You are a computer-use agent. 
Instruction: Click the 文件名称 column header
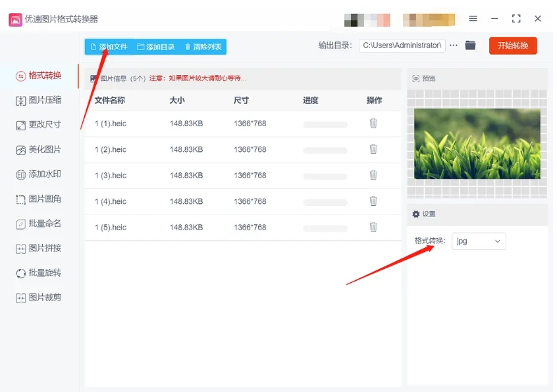pos(110,101)
